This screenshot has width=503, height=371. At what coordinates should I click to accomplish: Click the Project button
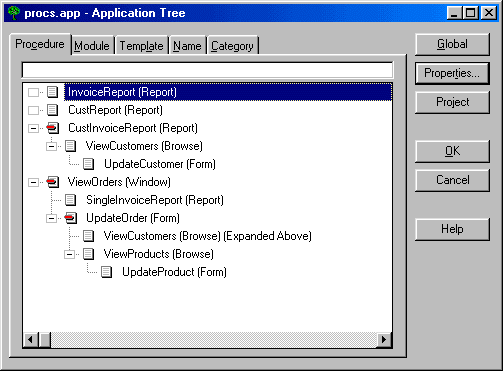click(452, 102)
